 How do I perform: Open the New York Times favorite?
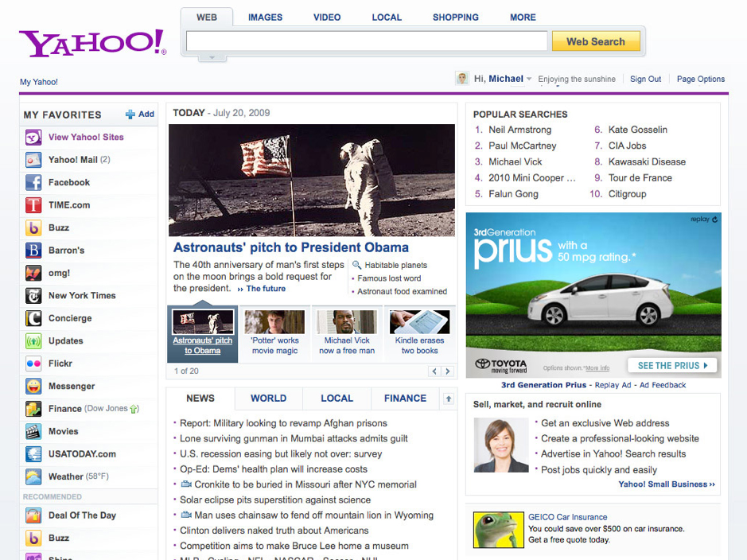point(32,295)
